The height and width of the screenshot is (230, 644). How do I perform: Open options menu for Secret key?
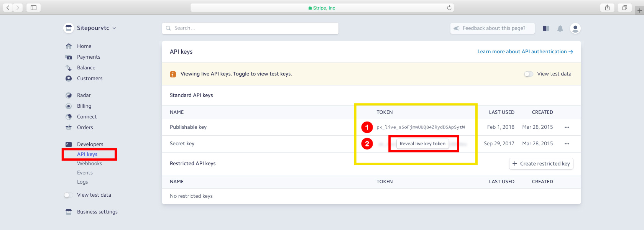coord(567,144)
